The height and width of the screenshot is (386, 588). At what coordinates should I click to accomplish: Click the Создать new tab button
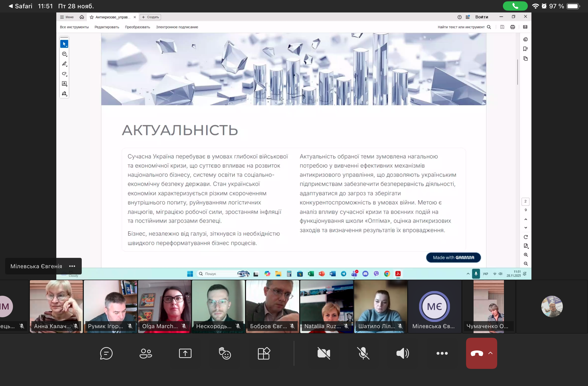tap(150, 17)
